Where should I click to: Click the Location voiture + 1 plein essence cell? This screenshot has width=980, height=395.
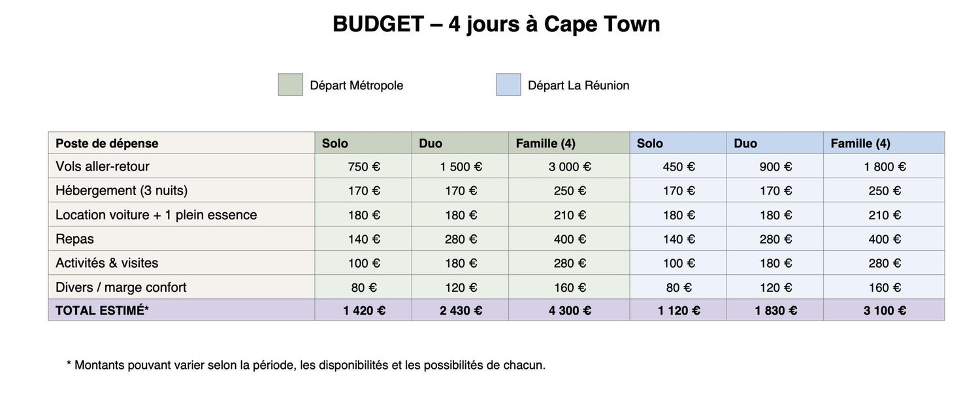coord(182,215)
